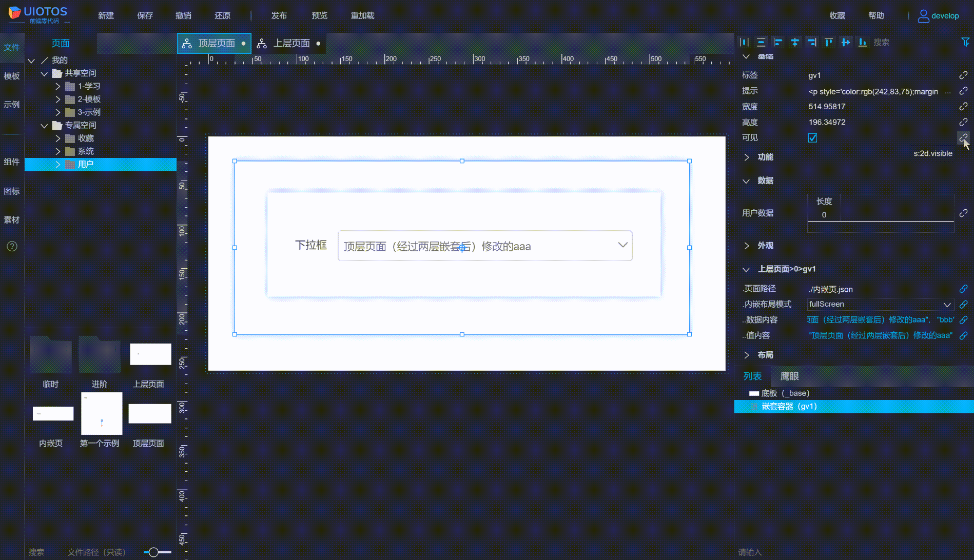
Task: Click the develop user account icon
Action: [x=923, y=16]
